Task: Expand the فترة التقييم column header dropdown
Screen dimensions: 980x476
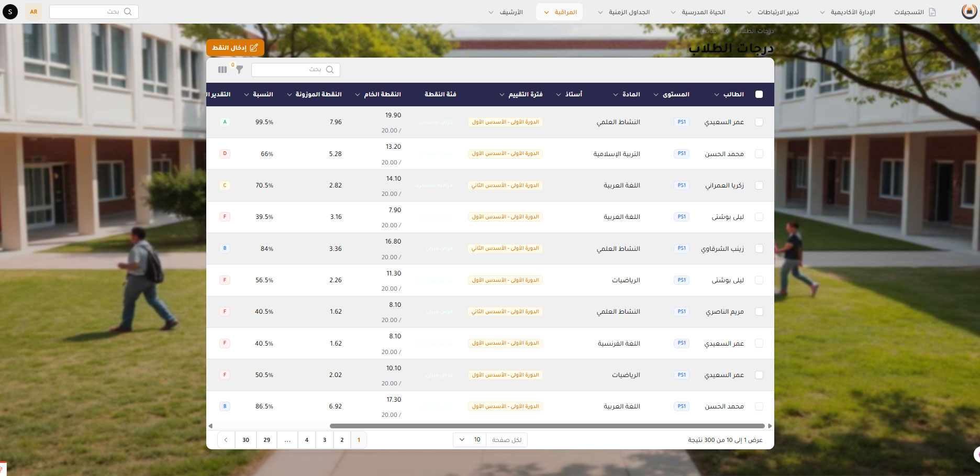Action: [x=503, y=95]
